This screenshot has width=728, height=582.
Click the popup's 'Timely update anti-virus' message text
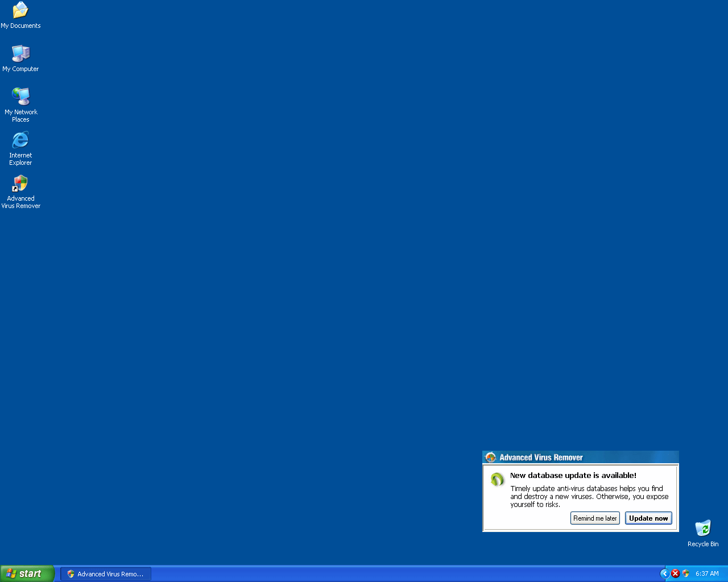click(x=589, y=496)
